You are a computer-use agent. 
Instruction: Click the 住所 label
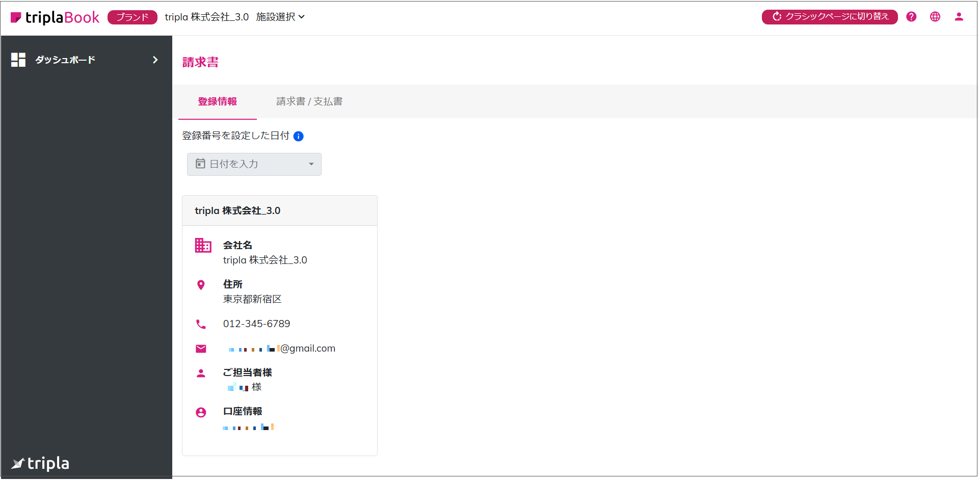[233, 284]
